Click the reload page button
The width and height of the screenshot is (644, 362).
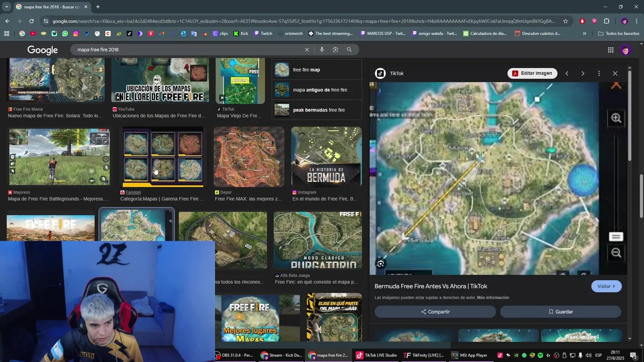[31, 21]
